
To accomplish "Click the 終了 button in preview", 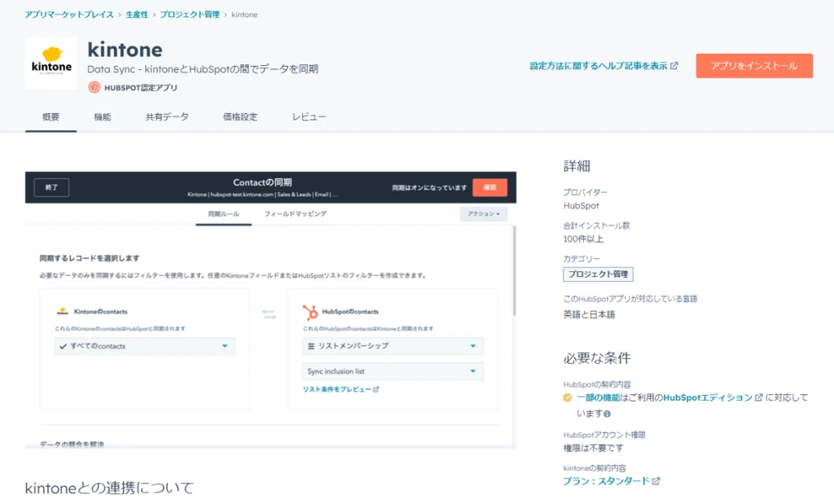I will click(x=51, y=187).
